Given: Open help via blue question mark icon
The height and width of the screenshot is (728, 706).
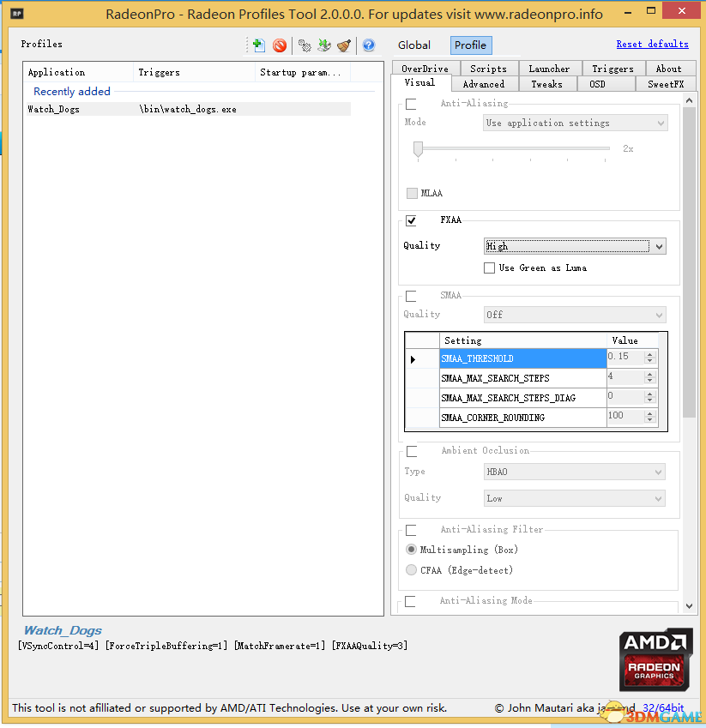Looking at the screenshot, I should 369,45.
